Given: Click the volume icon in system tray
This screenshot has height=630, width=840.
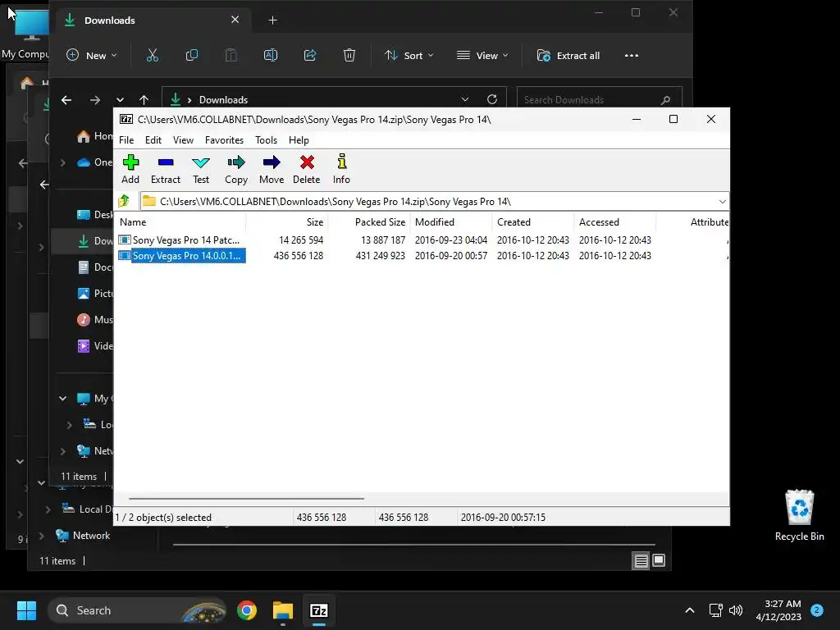Looking at the screenshot, I should pyautogui.click(x=736, y=610).
